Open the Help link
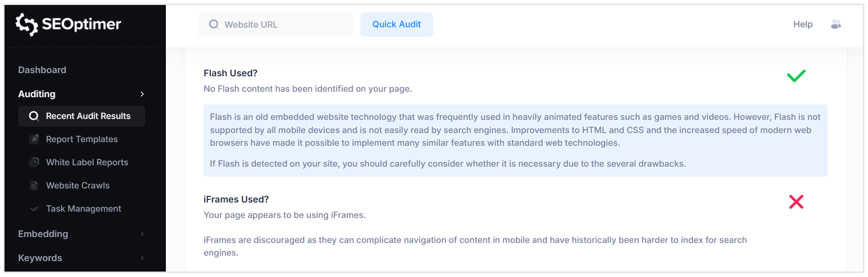868x277 pixels. (x=803, y=24)
